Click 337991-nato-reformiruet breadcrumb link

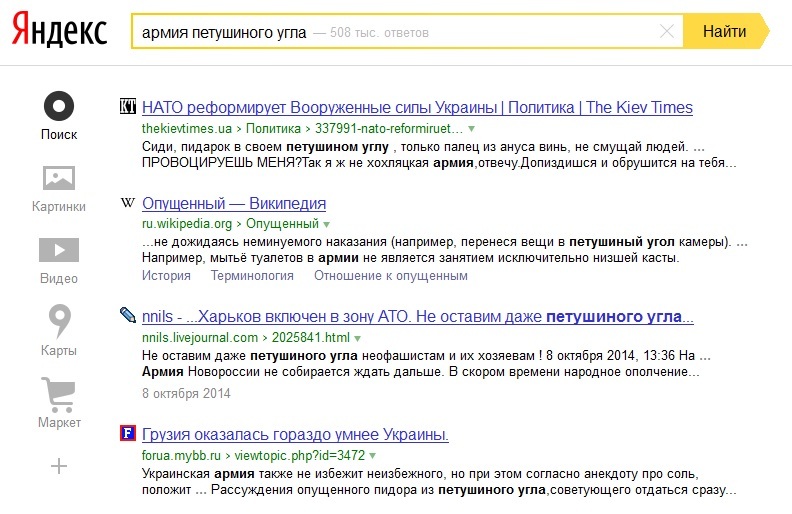[388, 129]
